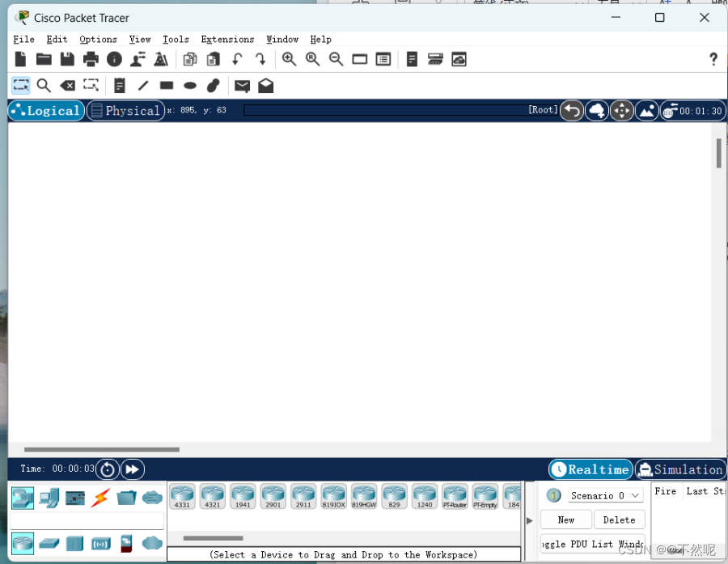Select Switches subcategory icon
Image resolution: width=728 pixels, height=564 pixels.
(49, 543)
